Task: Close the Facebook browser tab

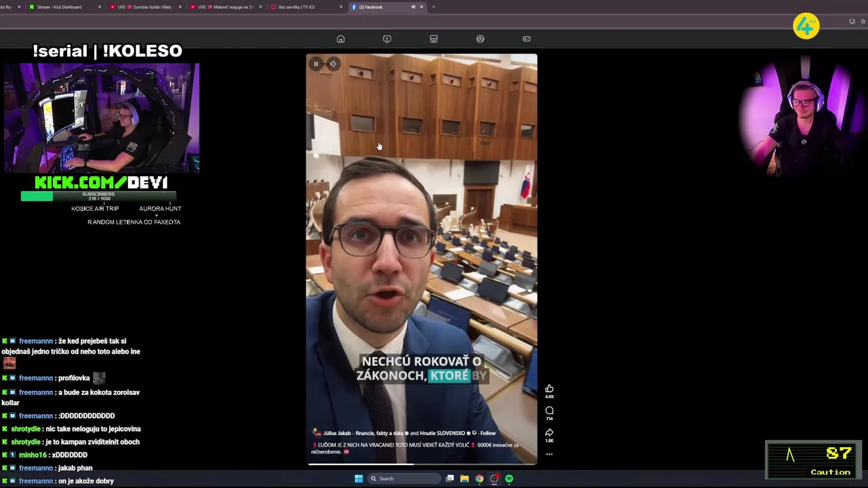Action: (421, 7)
